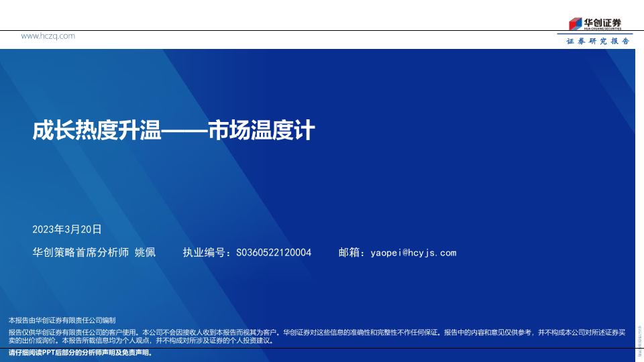Click 市场温度计 in the slide title

point(261,130)
